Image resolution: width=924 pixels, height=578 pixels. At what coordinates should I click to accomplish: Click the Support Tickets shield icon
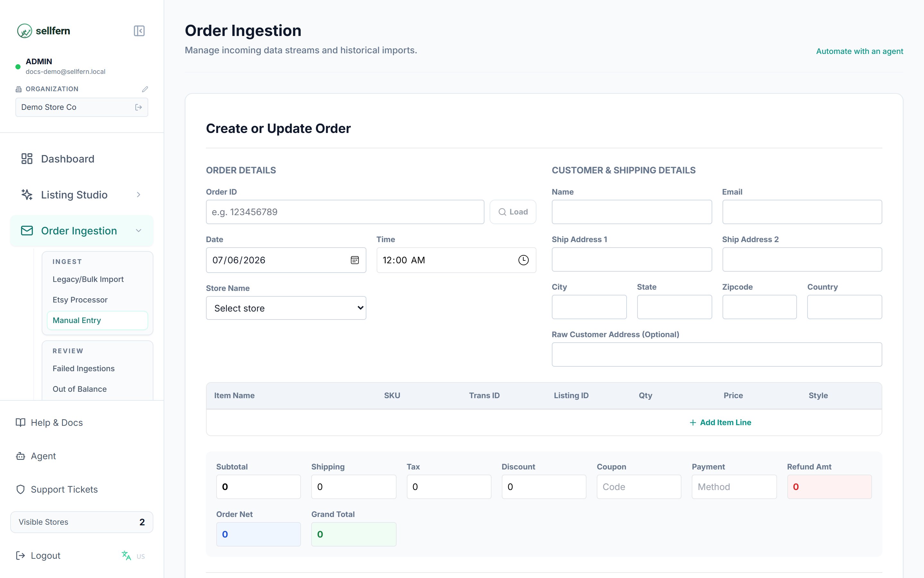click(21, 489)
